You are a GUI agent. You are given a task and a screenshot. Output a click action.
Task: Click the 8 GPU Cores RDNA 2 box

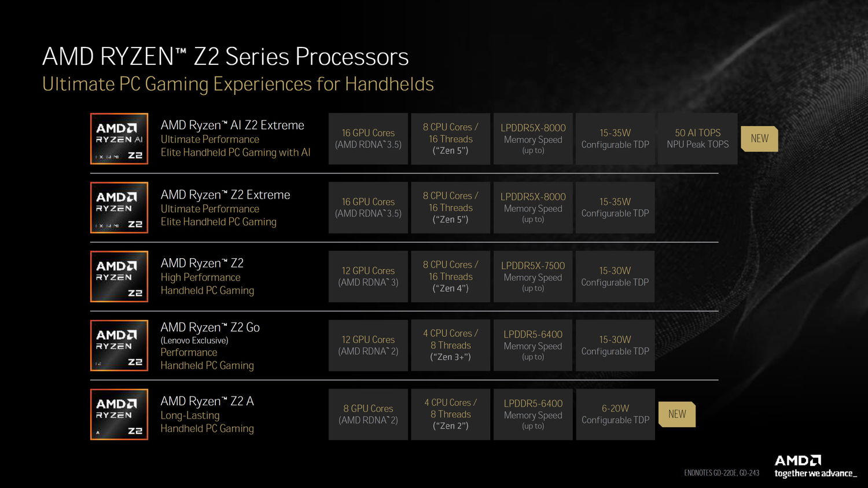(368, 414)
